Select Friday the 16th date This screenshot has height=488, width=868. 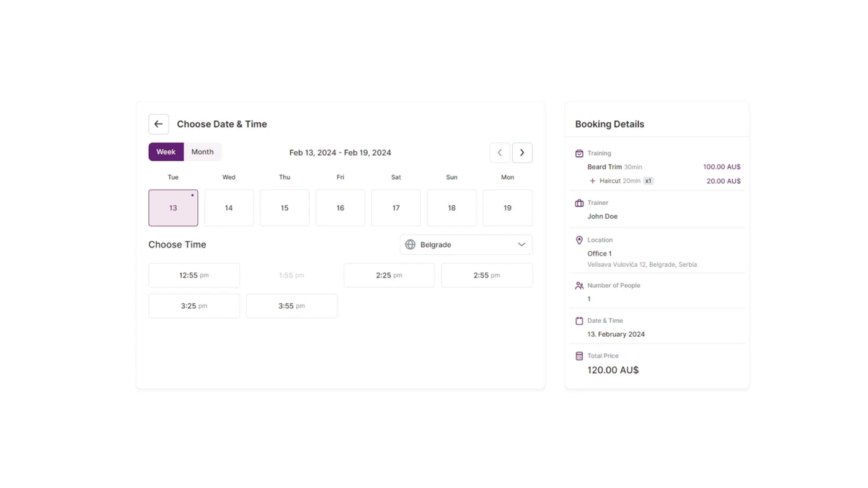[340, 208]
